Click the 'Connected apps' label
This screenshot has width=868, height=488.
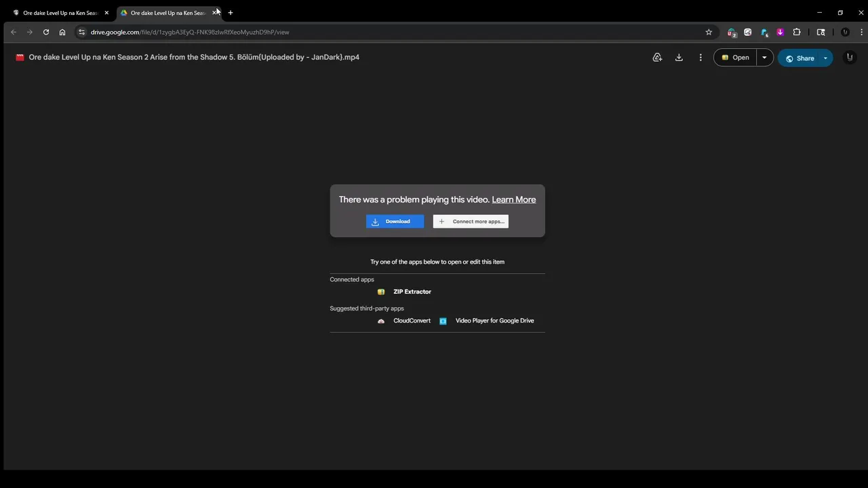(352, 280)
